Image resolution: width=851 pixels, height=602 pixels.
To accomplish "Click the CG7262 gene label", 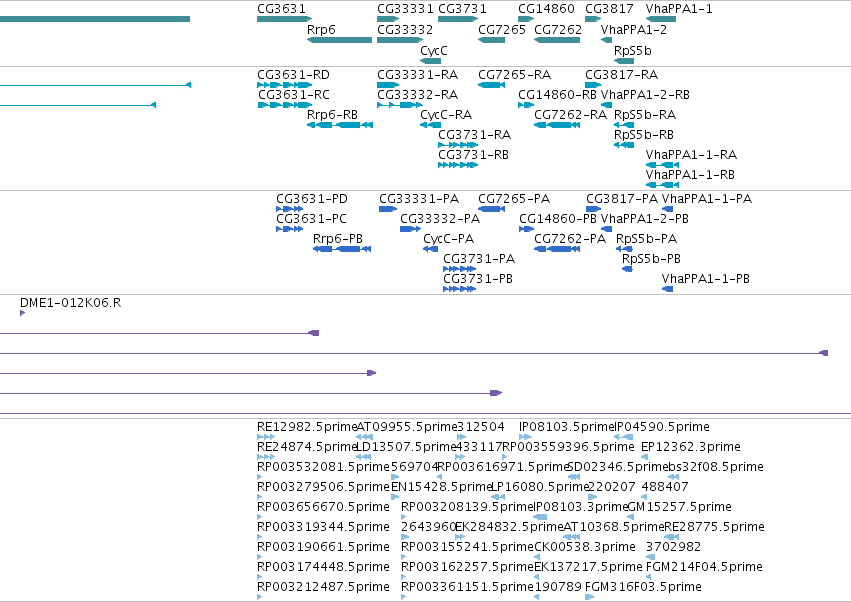I will [x=557, y=30].
